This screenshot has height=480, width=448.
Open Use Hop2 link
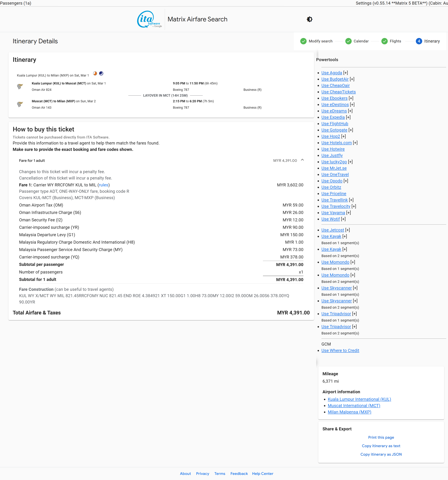tap(331, 136)
